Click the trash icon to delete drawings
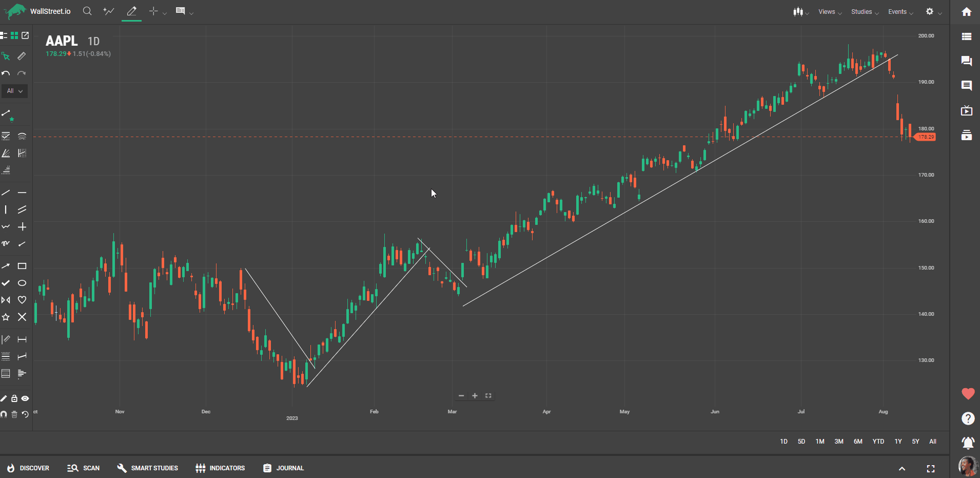 [x=14, y=414]
